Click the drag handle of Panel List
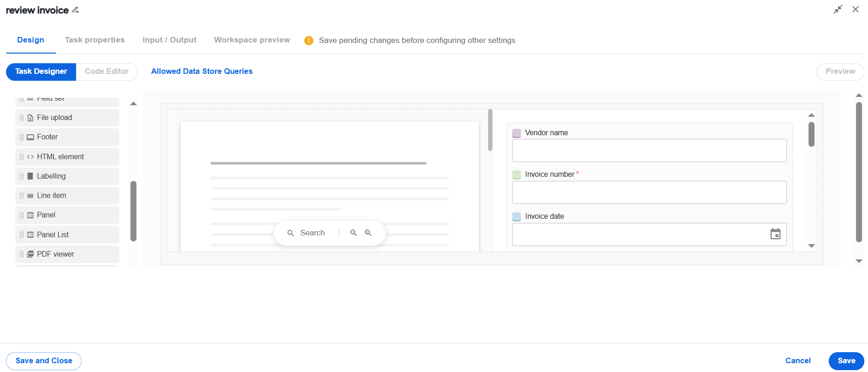This screenshot has height=372, width=868. click(22, 235)
